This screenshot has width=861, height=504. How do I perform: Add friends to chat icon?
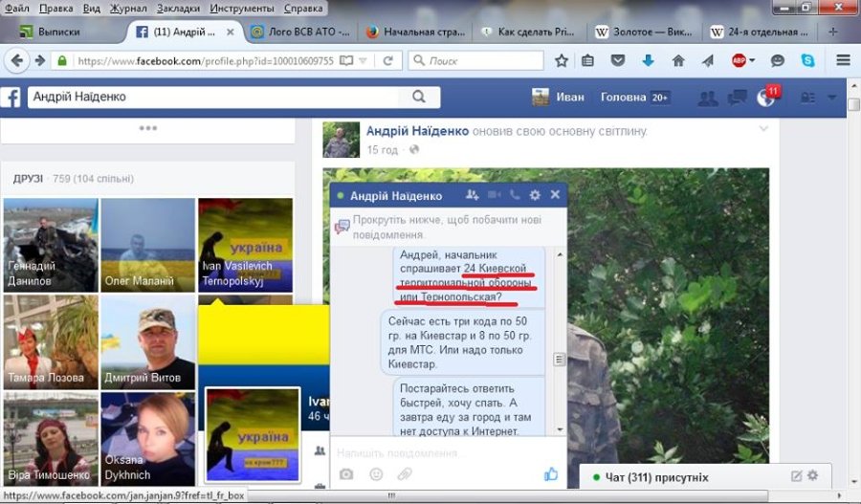point(473,195)
